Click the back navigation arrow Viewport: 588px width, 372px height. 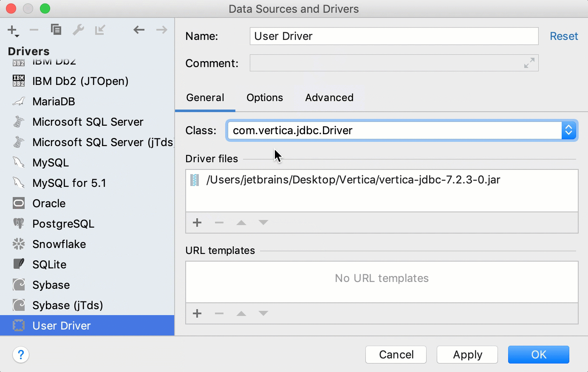click(x=139, y=30)
